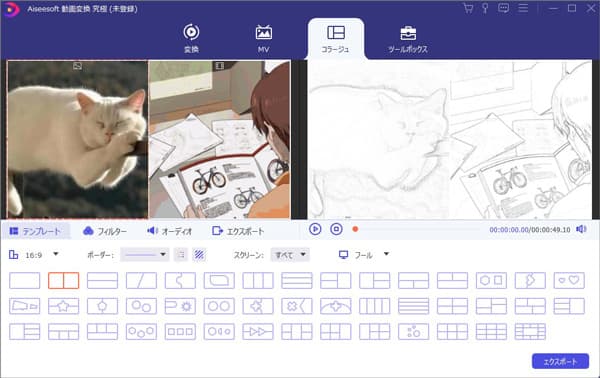Click the image icon atop cat clip
The height and width of the screenshot is (378, 600).
click(77, 66)
